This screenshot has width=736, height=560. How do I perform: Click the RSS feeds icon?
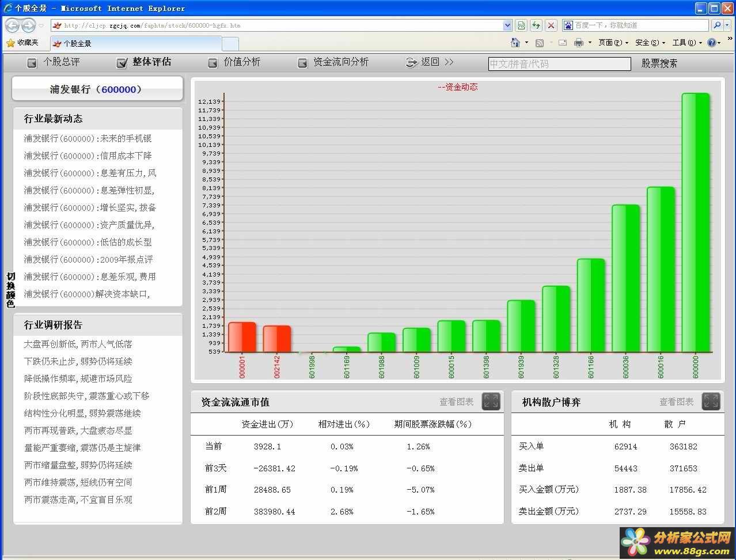tap(540, 43)
